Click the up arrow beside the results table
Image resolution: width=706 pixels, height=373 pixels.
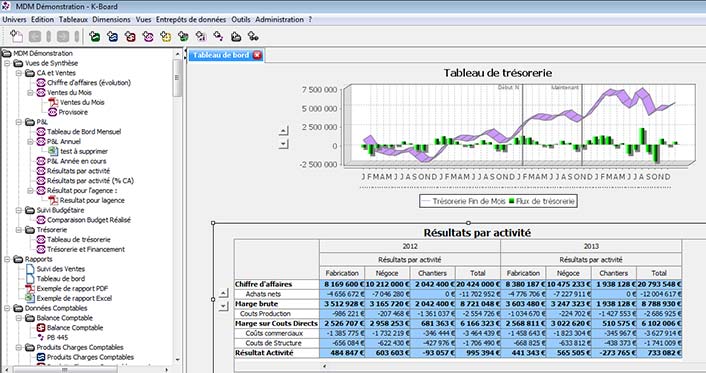[x=223, y=293]
